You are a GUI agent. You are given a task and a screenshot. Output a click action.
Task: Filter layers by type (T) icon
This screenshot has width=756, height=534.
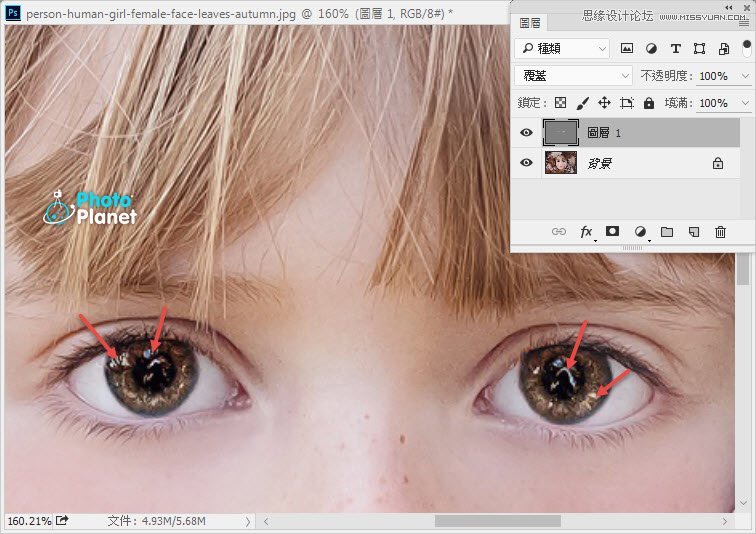point(675,48)
